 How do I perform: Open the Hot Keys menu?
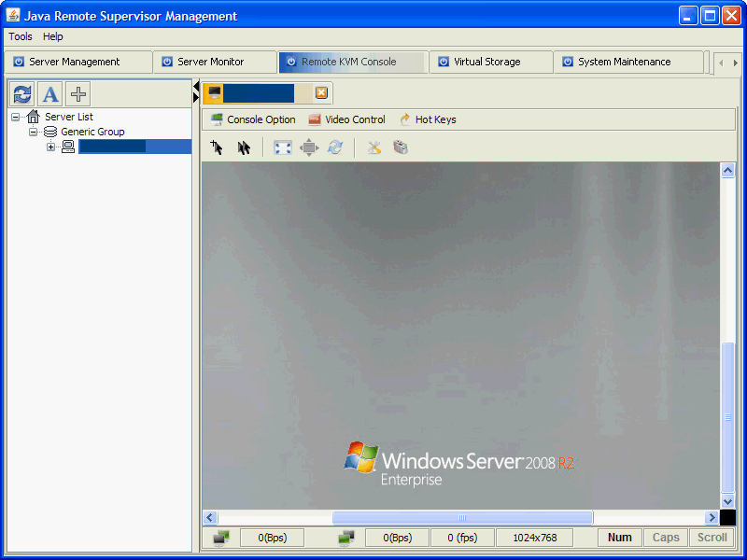tap(428, 119)
